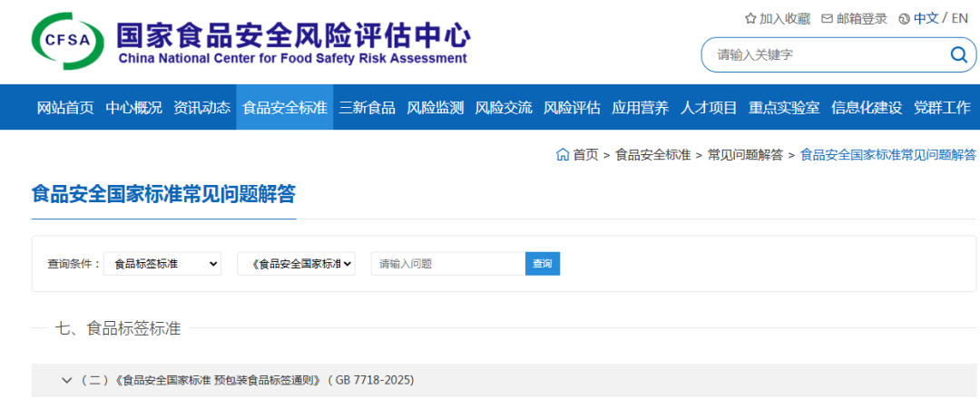Viewport: 980px width, 399px height.
Task: Open the 三新食品 nav item
Action: (x=367, y=107)
